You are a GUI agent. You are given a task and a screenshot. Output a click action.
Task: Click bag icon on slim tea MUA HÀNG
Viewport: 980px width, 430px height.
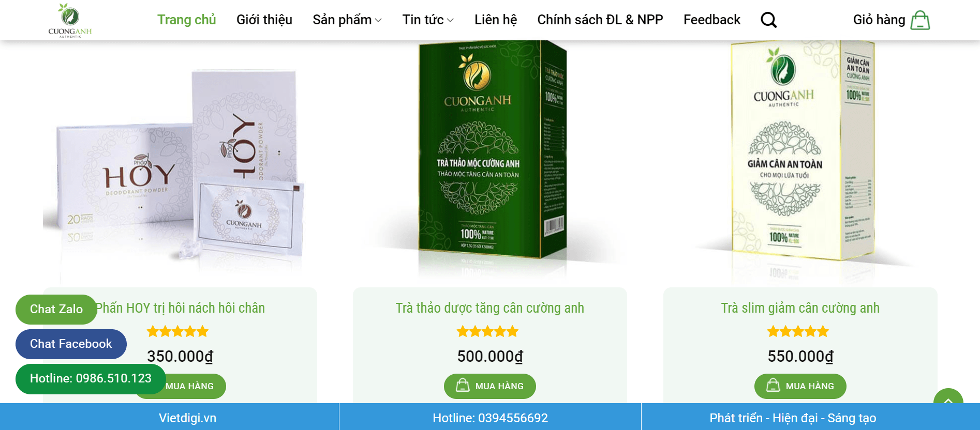pos(773,386)
